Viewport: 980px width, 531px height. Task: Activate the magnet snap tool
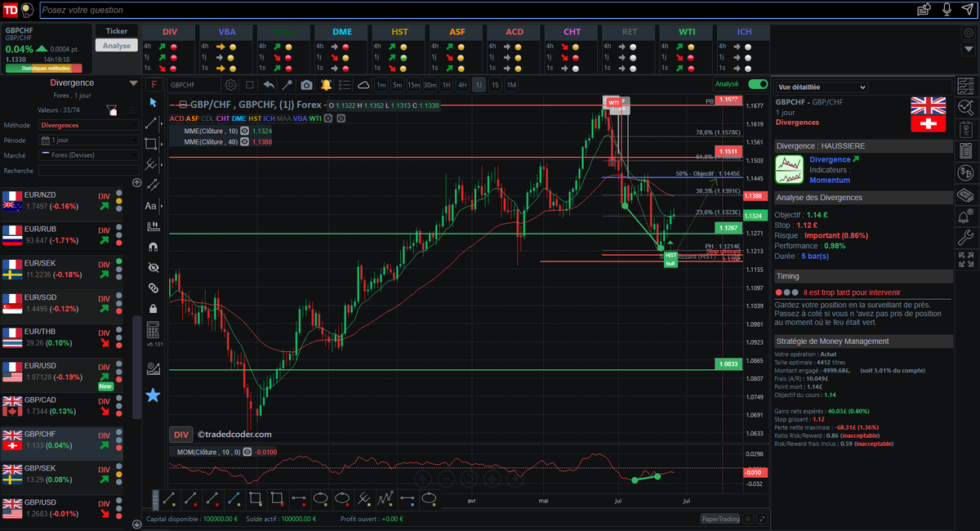(152, 247)
